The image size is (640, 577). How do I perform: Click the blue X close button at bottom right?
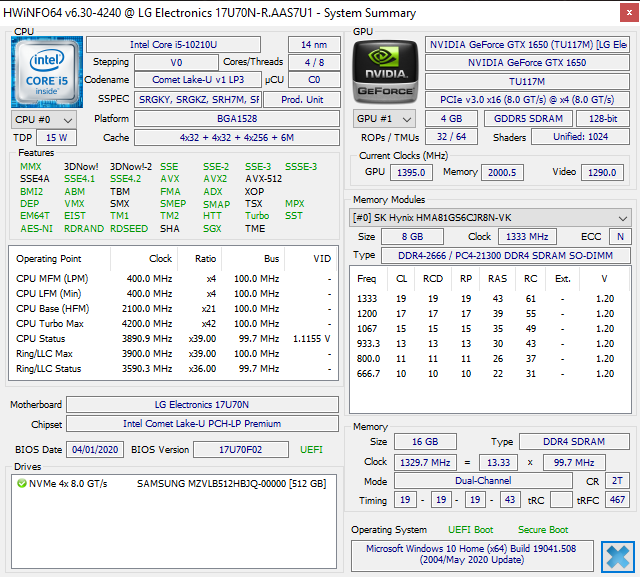click(x=617, y=557)
